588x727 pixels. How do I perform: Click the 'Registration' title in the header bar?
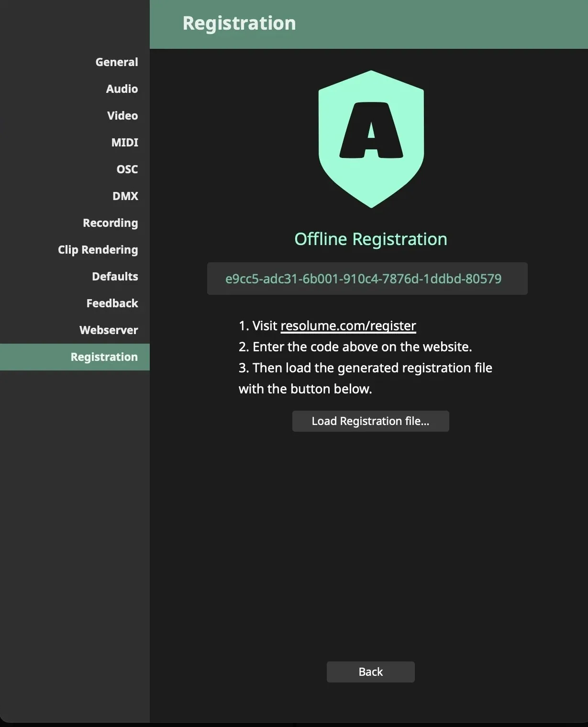click(x=239, y=23)
